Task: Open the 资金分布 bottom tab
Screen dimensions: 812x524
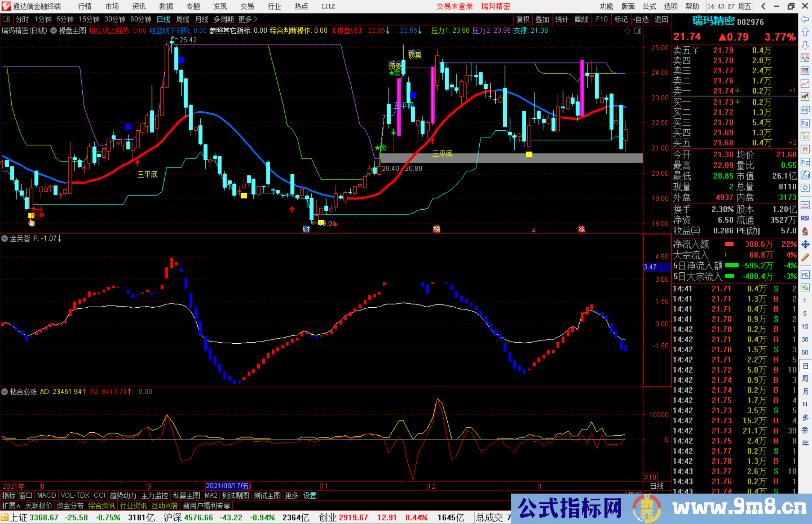Action: (70, 506)
